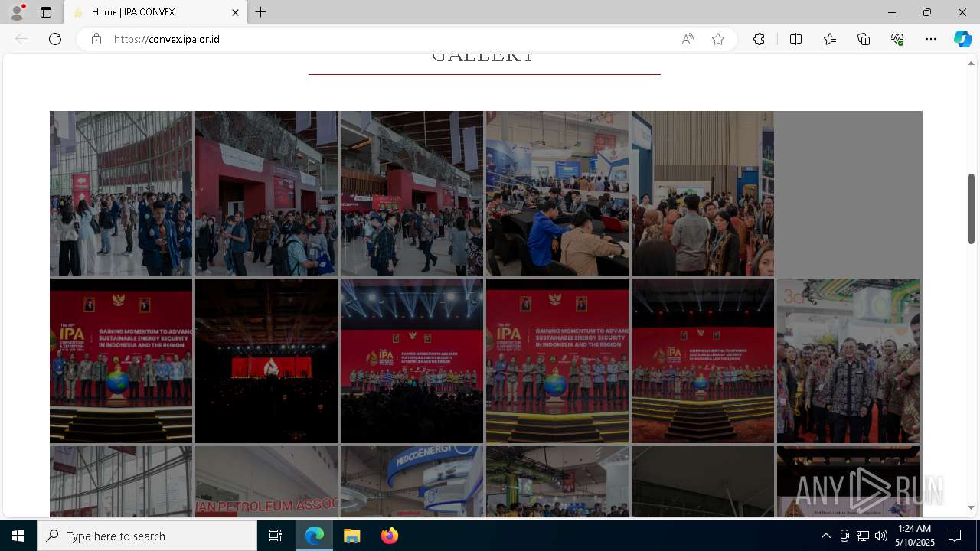View site information lock icon
This screenshot has width=980, height=551.
[96, 39]
